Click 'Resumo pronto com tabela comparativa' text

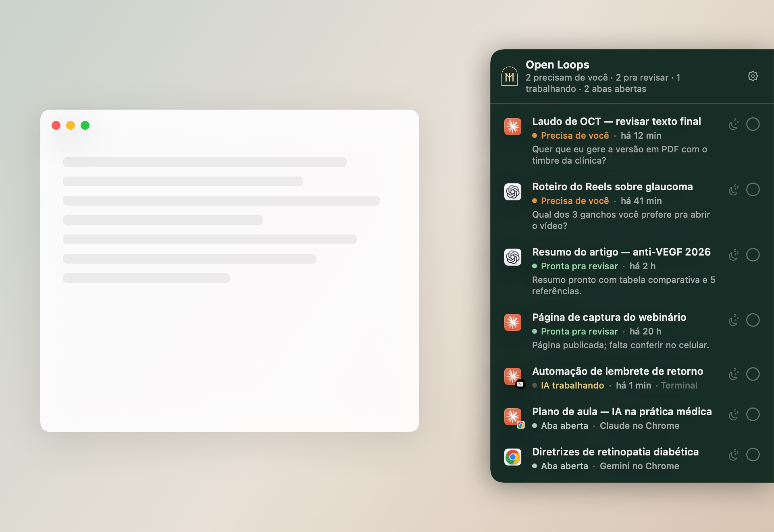tap(624, 285)
